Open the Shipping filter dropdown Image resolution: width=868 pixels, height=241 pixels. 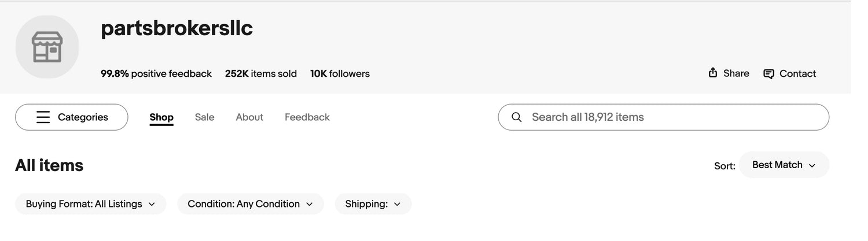coord(373,204)
